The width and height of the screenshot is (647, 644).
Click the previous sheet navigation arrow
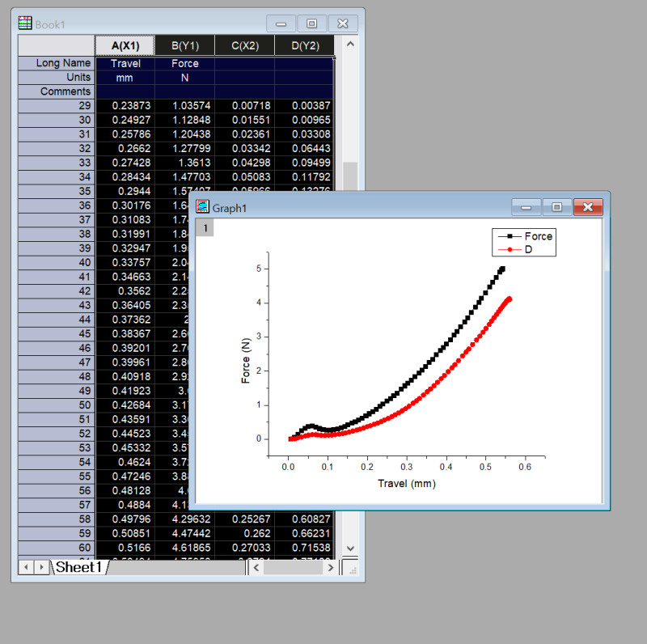(26, 568)
